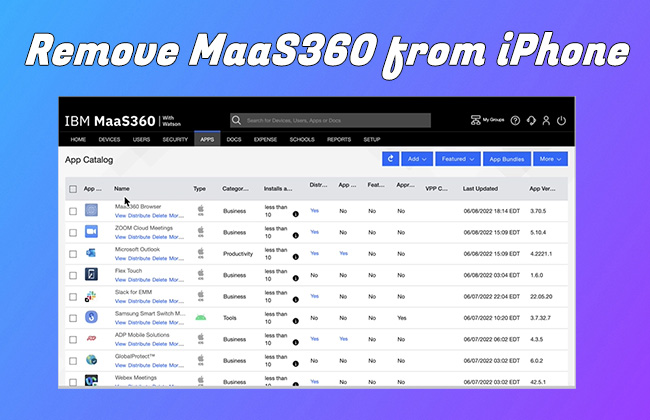
Task: Click View link for MaaS360 Browser
Action: pos(120,216)
